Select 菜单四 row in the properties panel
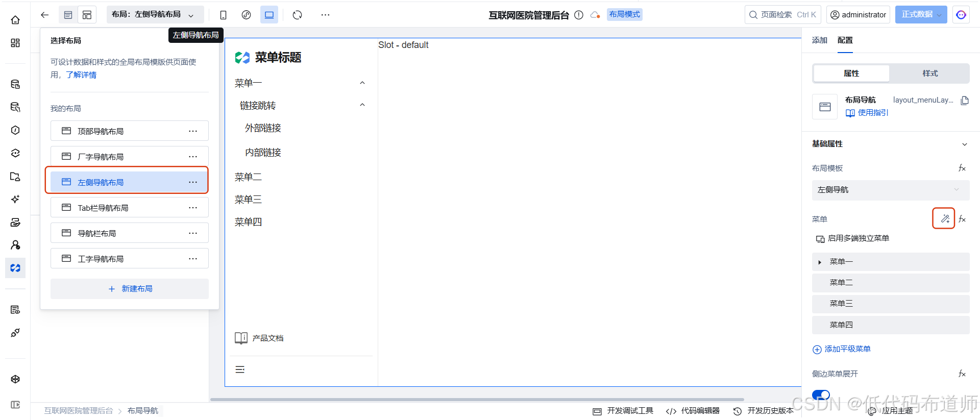 [x=891, y=325]
